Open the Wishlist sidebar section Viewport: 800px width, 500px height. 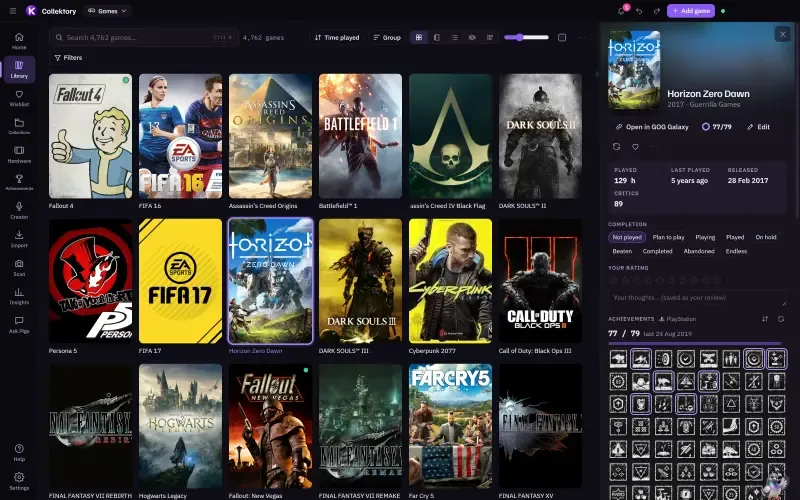click(x=19, y=98)
